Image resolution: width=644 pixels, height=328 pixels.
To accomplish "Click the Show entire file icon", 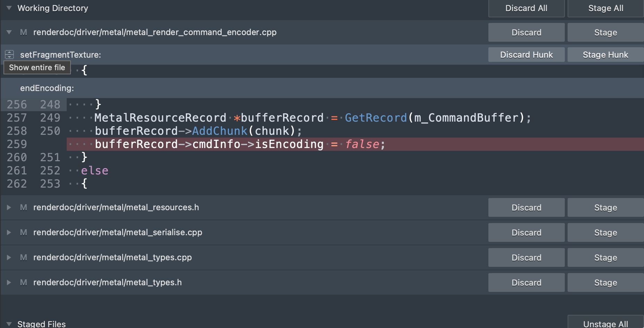I will [9, 55].
